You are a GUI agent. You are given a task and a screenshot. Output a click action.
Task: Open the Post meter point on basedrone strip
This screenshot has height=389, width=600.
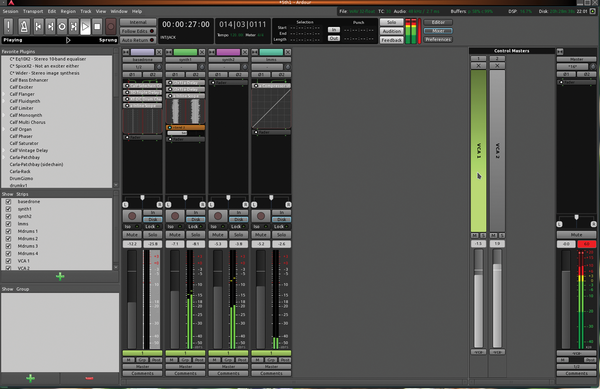coord(156,360)
